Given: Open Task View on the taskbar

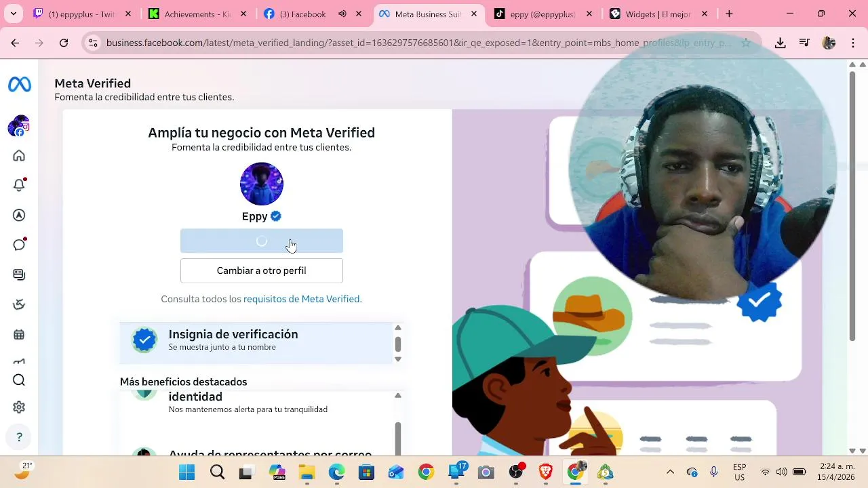Looking at the screenshot, I should point(247,472).
